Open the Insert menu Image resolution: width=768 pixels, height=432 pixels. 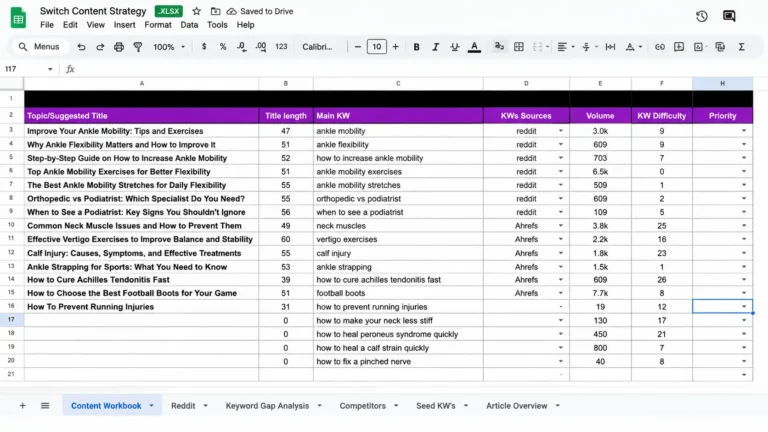[124, 25]
